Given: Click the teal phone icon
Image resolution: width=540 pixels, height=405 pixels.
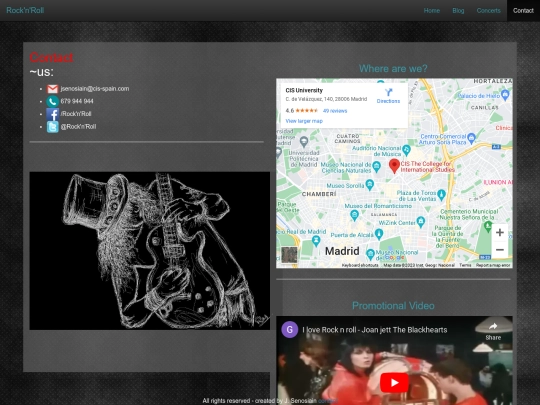Looking at the screenshot, I should (52, 101).
